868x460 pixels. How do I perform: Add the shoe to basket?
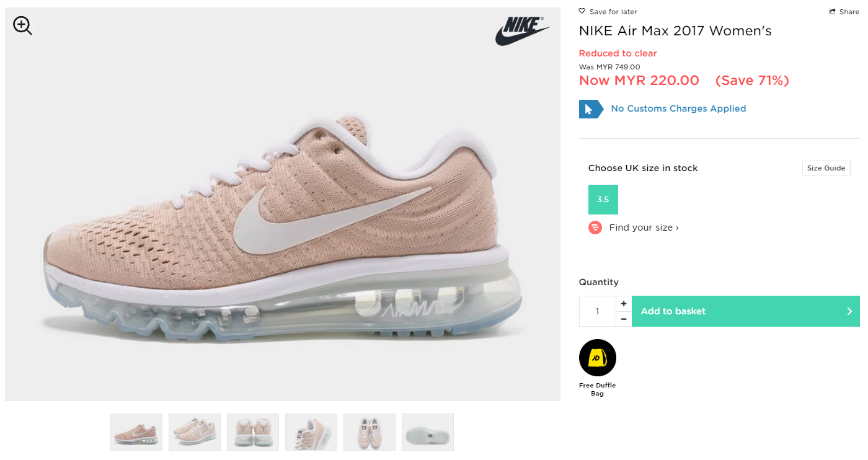[x=746, y=311]
